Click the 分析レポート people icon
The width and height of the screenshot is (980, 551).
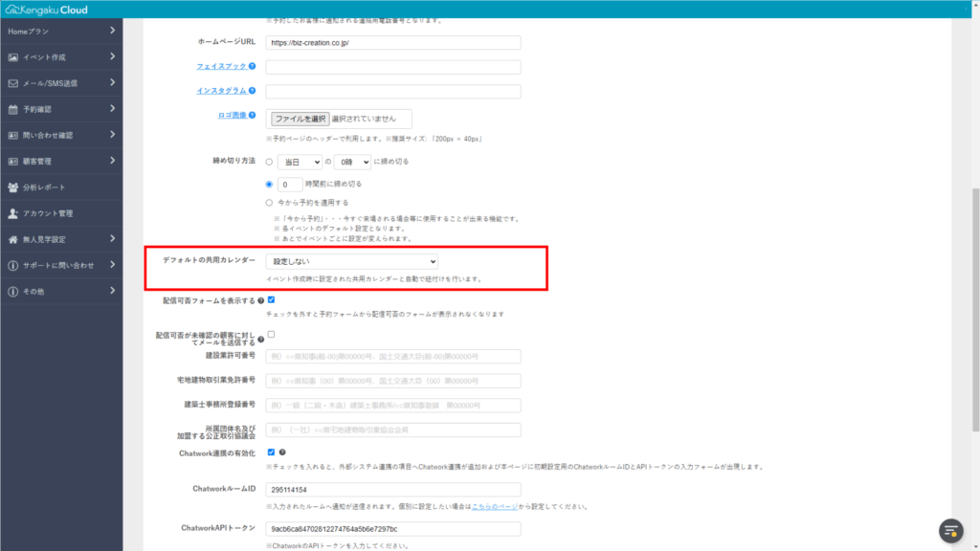click(x=12, y=187)
